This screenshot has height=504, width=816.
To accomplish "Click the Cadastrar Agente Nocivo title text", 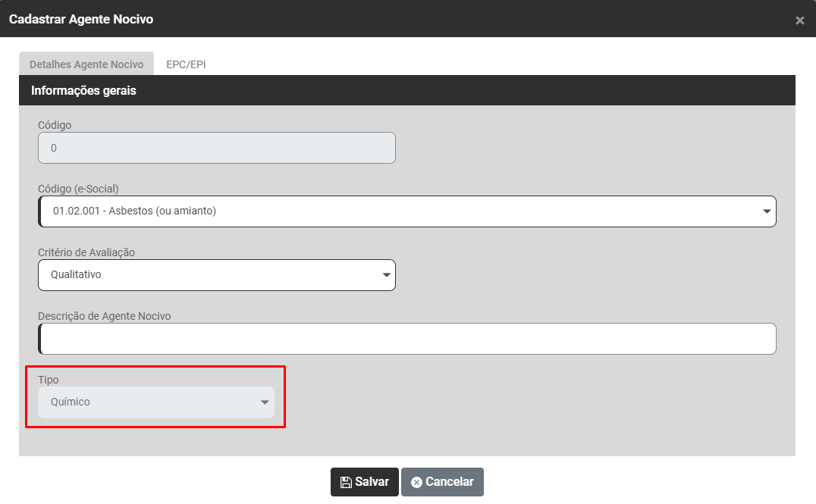I will coord(81,19).
